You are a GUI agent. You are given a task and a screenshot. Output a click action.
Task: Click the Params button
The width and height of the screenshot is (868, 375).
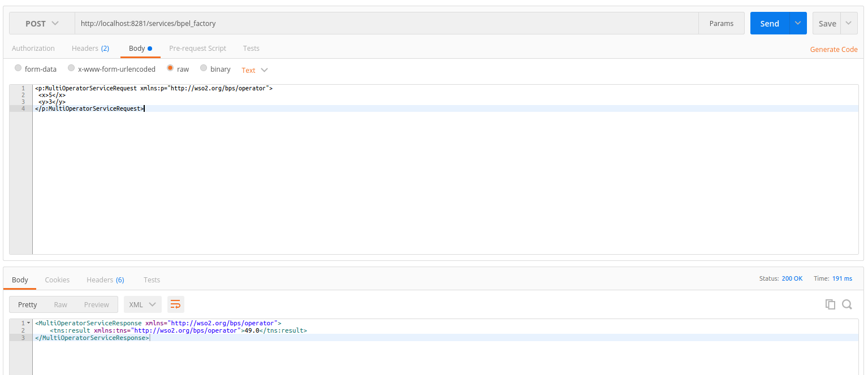pyautogui.click(x=721, y=23)
